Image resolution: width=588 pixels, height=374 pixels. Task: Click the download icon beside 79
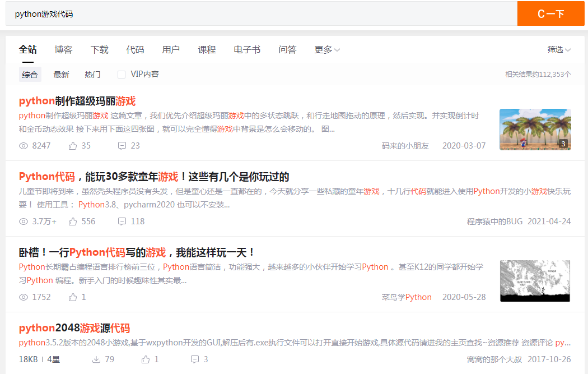click(96, 359)
